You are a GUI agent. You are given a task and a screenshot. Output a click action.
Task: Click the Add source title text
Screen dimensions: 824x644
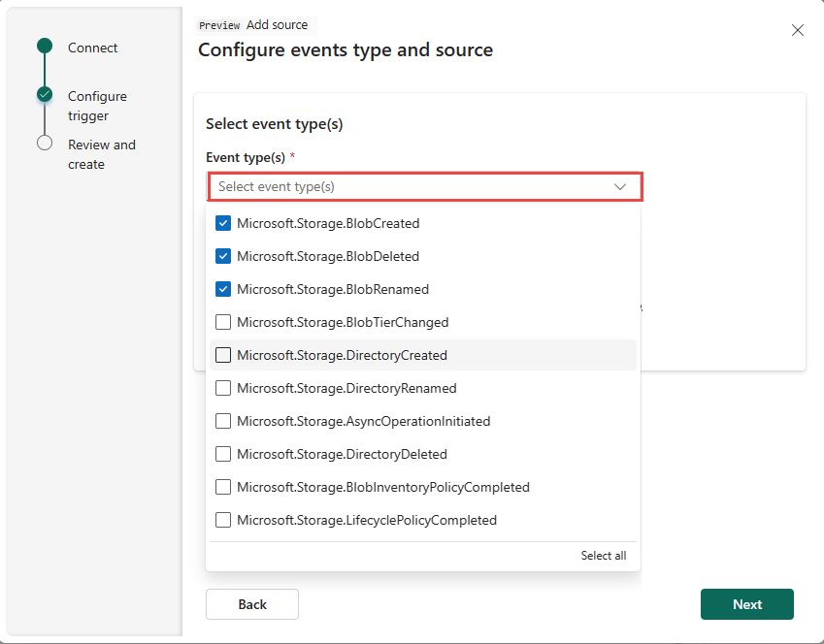277,24
